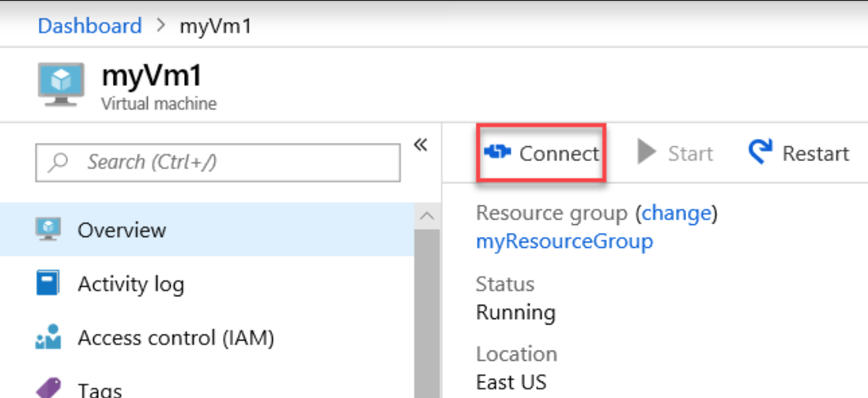
Task: Click the Connect button label
Action: coord(559,153)
